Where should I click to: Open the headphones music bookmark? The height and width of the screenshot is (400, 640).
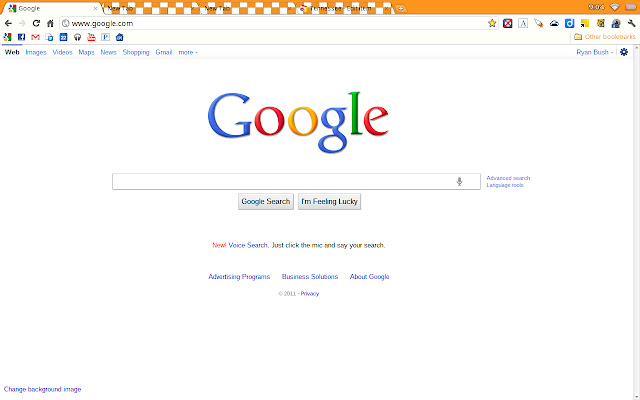pos(78,37)
